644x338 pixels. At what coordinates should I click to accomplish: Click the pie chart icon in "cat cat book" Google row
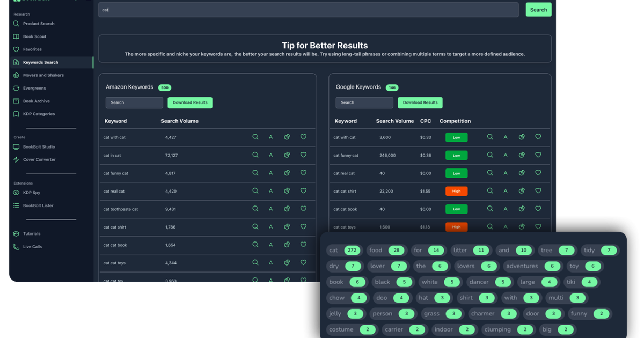(522, 209)
